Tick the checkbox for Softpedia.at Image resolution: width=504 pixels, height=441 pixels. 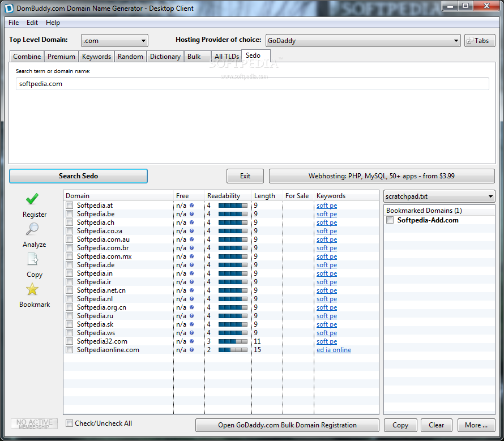click(70, 205)
